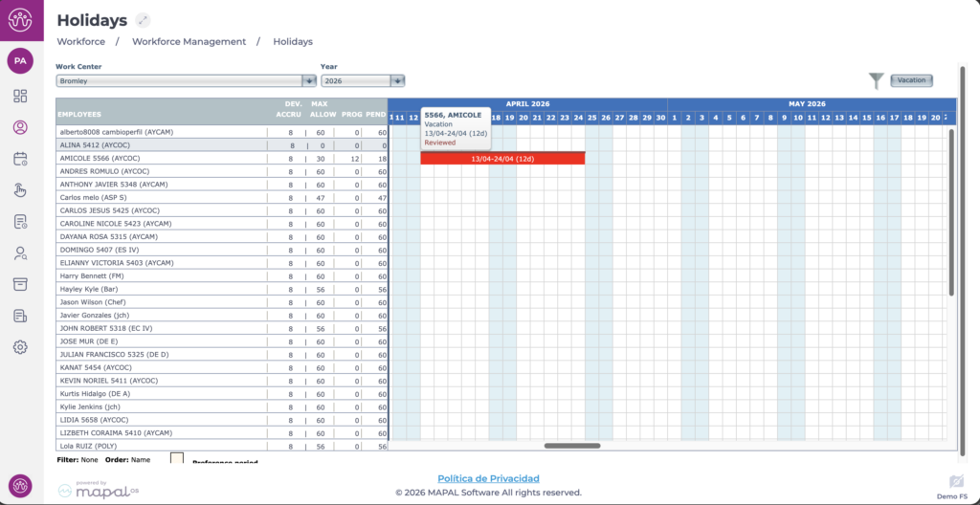
Task: Click the Vacation button
Action: pyautogui.click(x=911, y=80)
